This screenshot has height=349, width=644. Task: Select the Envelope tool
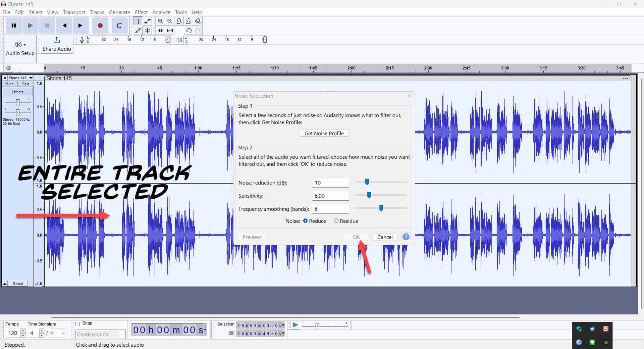tap(147, 21)
